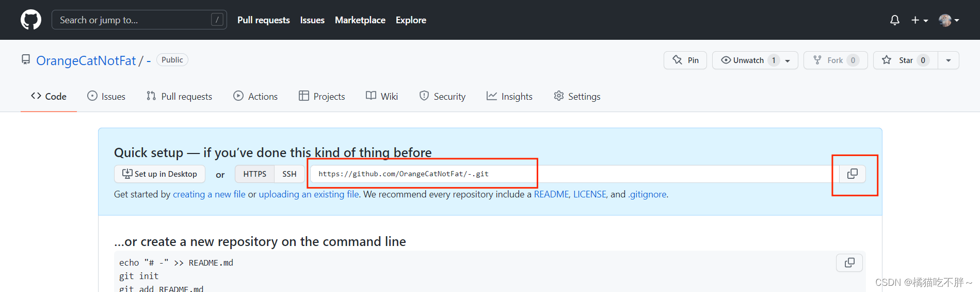The height and width of the screenshot is (292, 980).
Task: Star this repository
Action: [x=906, y=60]
